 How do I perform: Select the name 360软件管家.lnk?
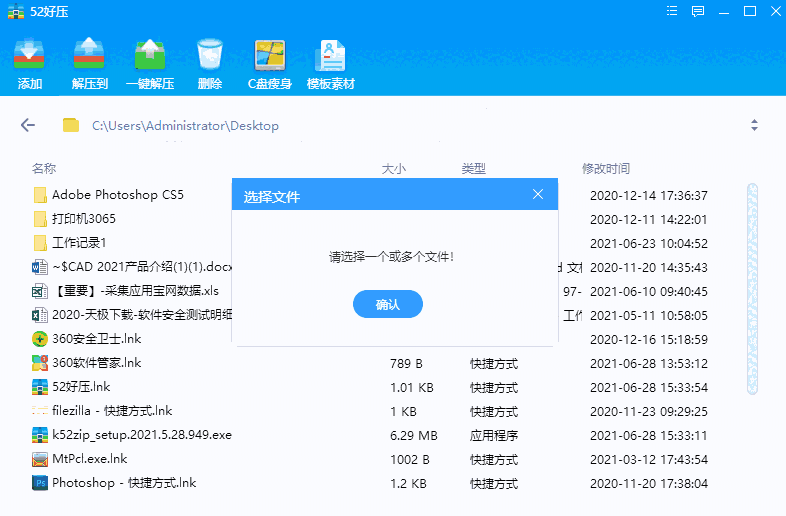click(97, 363)
